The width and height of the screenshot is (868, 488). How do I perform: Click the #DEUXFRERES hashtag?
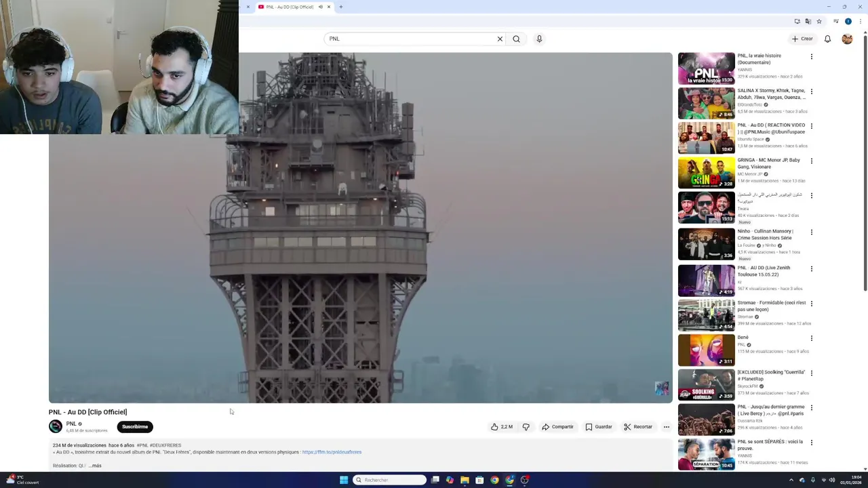[165, 445]
